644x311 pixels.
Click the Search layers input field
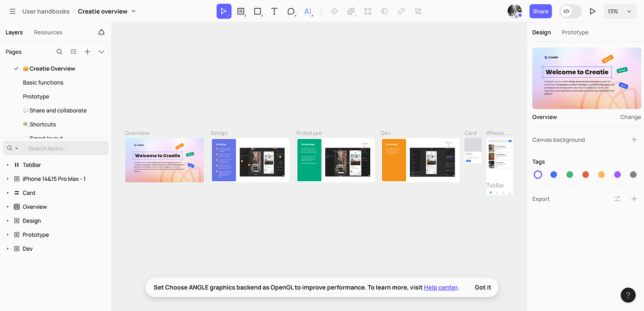tap(56, 148)
